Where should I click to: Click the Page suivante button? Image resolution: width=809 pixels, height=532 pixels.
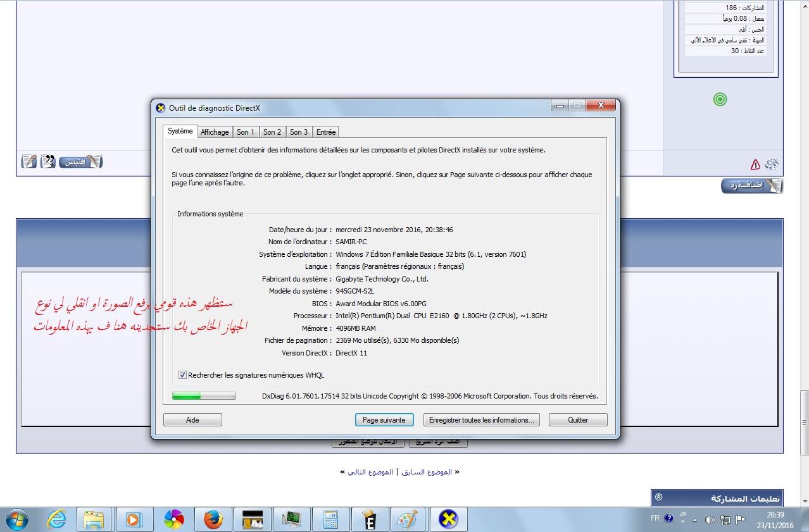point(384,420)
